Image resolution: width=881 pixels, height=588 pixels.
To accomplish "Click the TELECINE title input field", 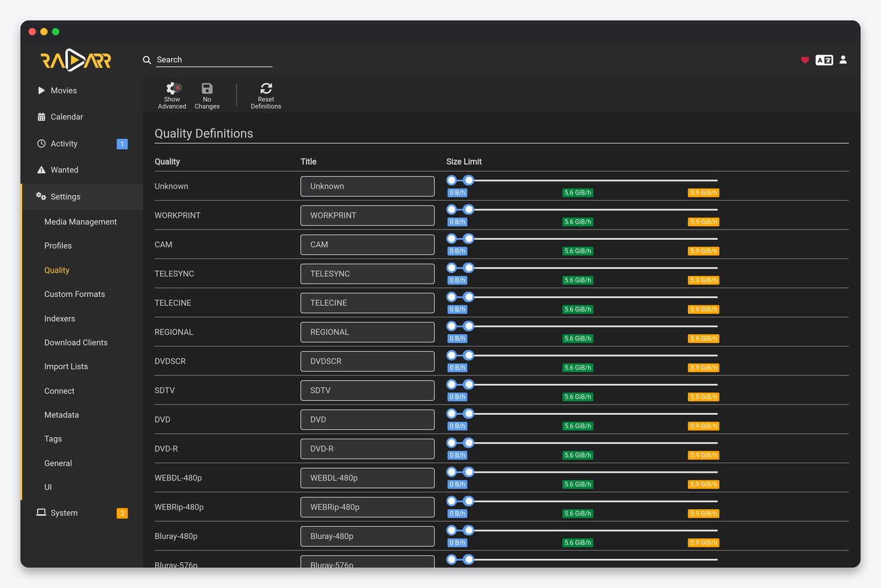I will click(368, 303).
